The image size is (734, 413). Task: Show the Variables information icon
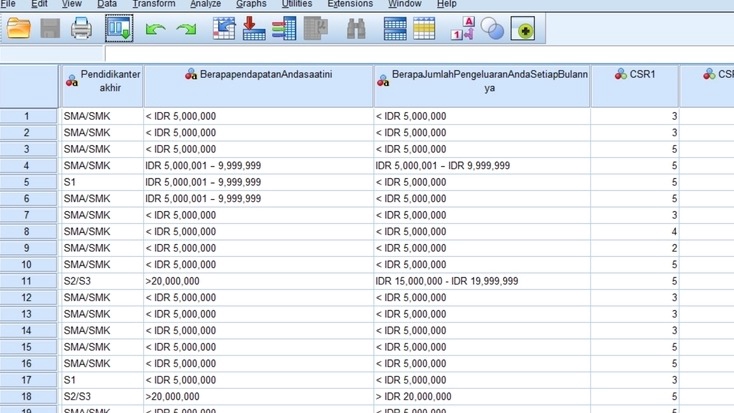[284, 29]
